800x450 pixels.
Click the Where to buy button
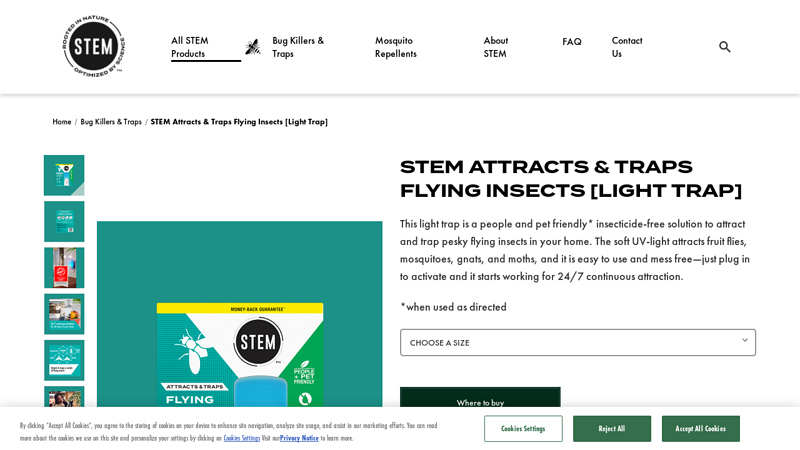pos(480,397)
